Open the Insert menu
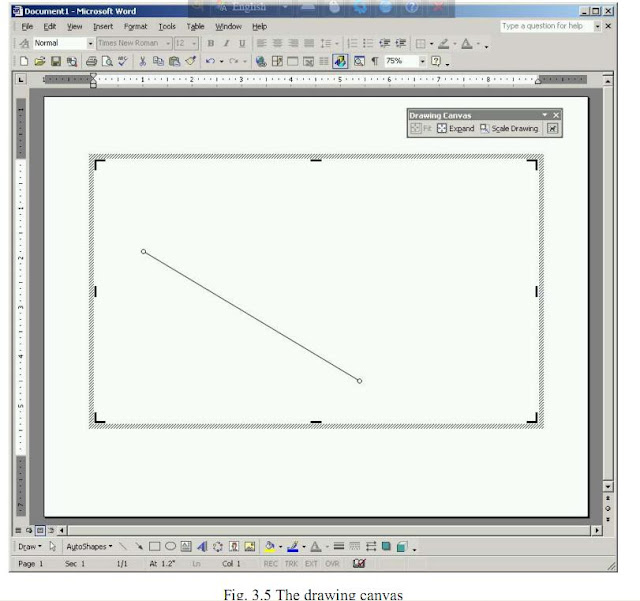This screenshot has height=601, width=640. 103,27
